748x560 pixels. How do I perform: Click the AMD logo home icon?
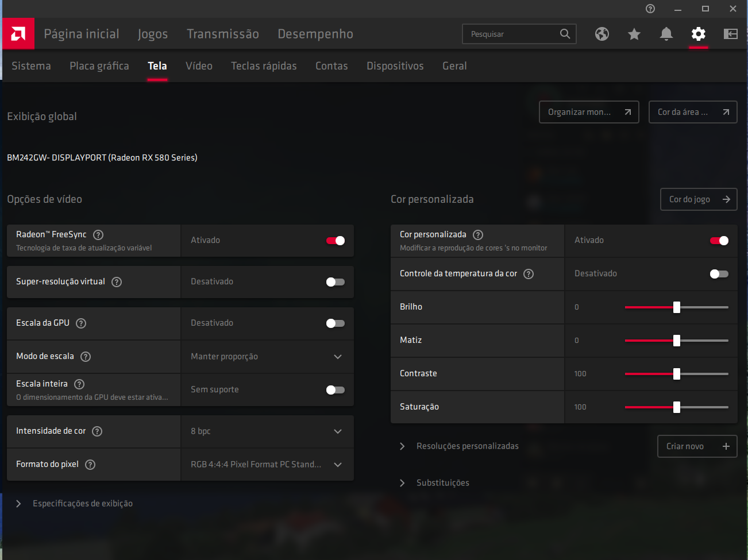point(18,33)
